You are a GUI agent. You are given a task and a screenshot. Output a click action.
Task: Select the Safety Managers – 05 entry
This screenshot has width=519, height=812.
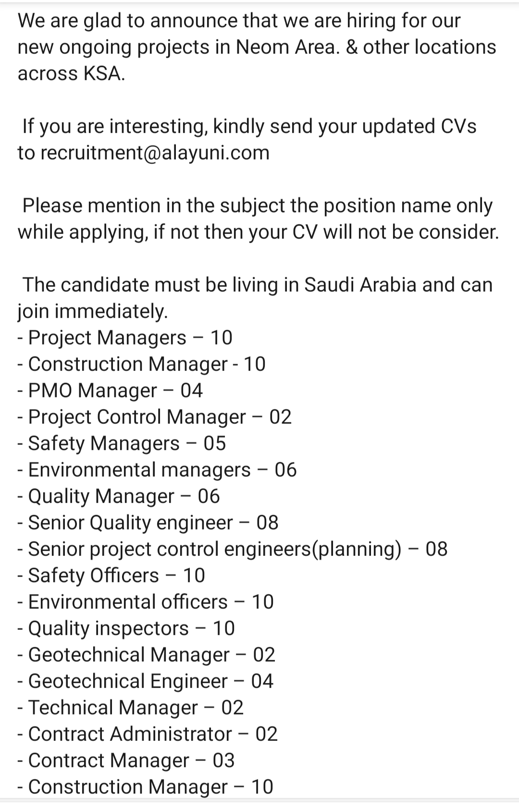pyautogui.click(x=122, y=443)
